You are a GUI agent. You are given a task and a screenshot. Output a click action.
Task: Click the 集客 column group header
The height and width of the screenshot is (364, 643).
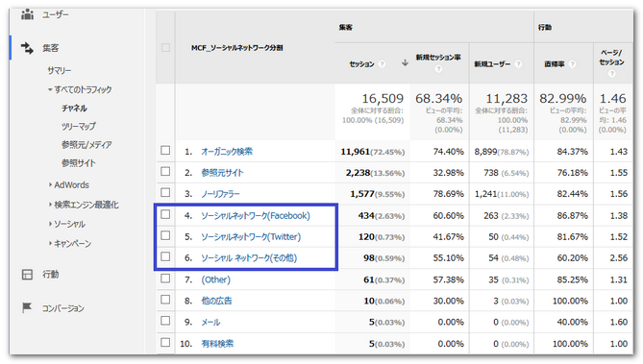(x=346, y=28)
